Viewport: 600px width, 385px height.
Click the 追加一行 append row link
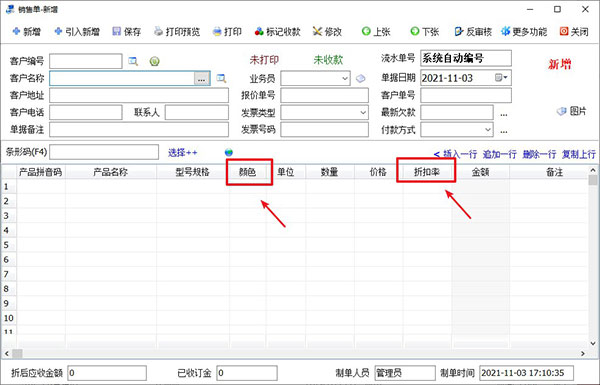coord(499,154)
